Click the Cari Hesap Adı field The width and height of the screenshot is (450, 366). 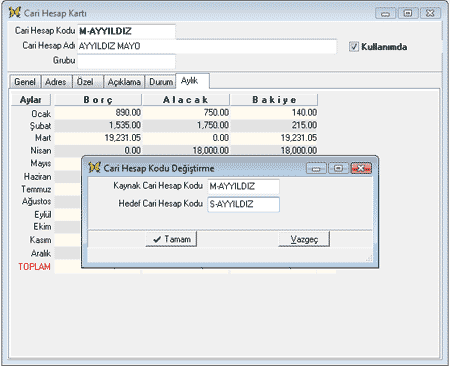[x=207, y=46]
